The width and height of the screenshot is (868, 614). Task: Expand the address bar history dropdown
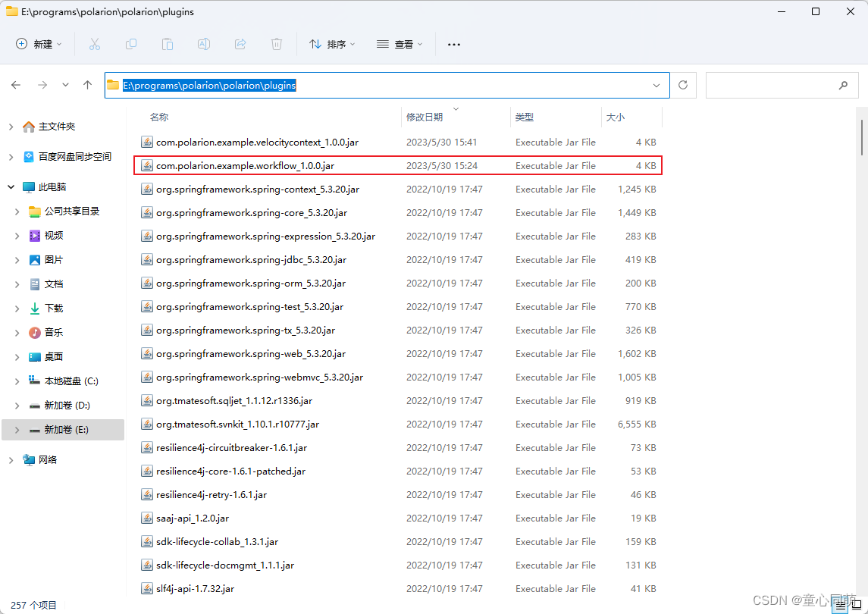pyautogui.click(x=656, y=85)
